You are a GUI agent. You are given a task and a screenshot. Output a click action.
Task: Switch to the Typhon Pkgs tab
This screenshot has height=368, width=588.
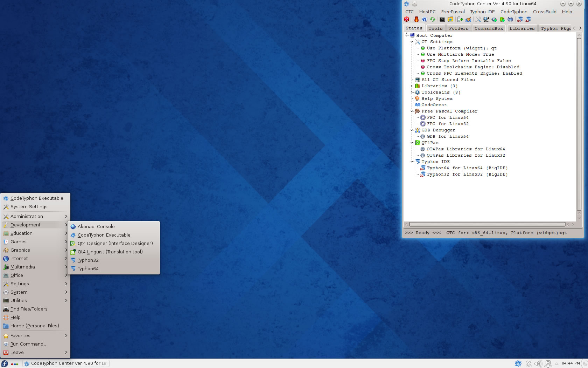[x=555, y=28]
